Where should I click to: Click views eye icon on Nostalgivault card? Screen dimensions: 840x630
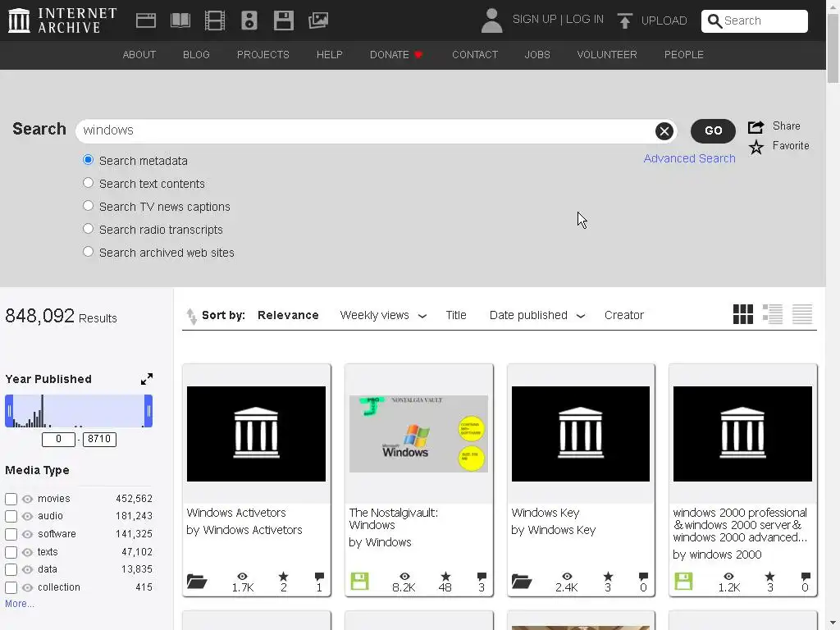click(x=404, y=577)
